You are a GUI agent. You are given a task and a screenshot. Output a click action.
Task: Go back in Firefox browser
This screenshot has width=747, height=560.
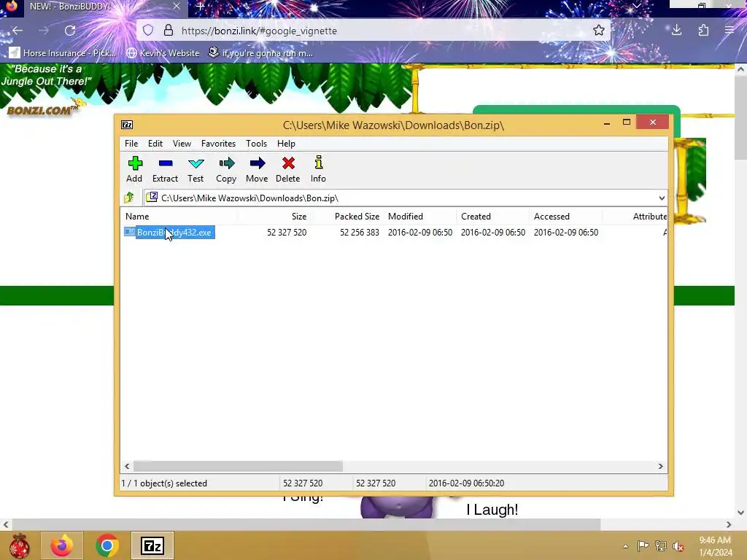(x=18, y=31)
